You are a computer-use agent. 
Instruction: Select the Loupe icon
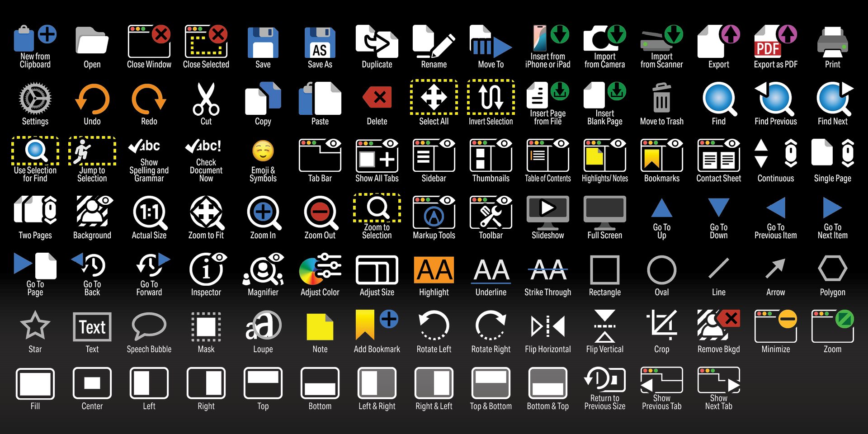click(x=263, y=325)
